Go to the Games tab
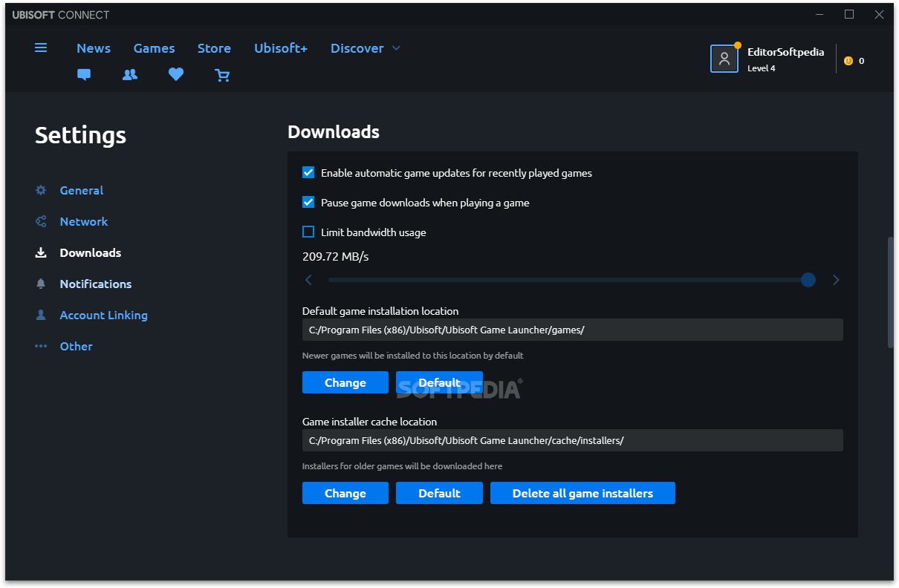899x588 pixels. [x=155, y=48]
